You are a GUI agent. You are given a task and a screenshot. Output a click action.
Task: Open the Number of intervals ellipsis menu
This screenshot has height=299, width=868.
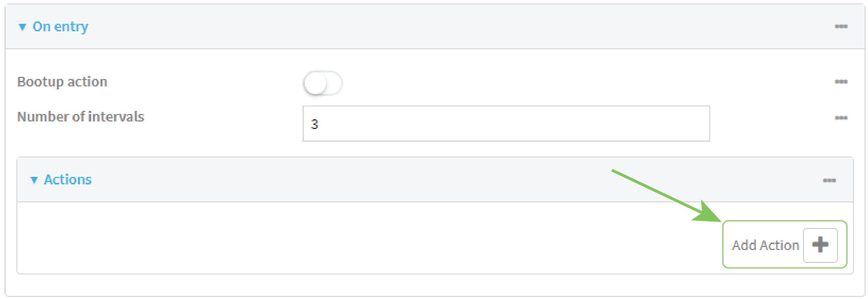pos(841,118)
